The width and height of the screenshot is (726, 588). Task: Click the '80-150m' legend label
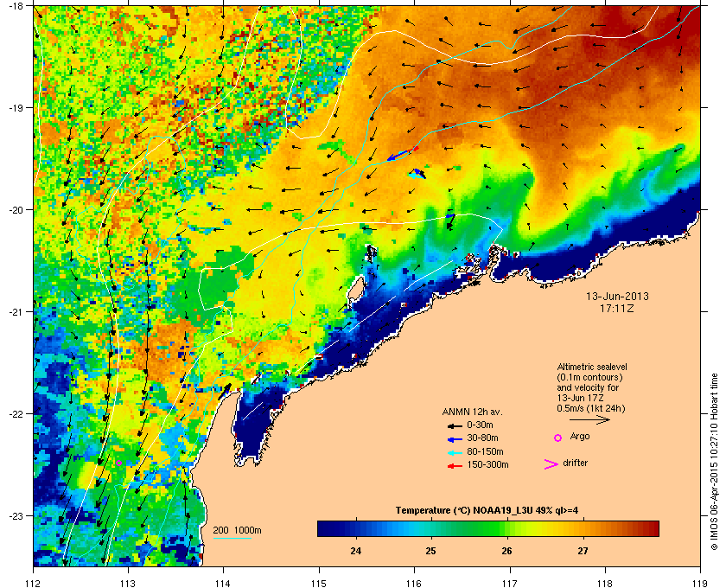(x=485, y=451)
